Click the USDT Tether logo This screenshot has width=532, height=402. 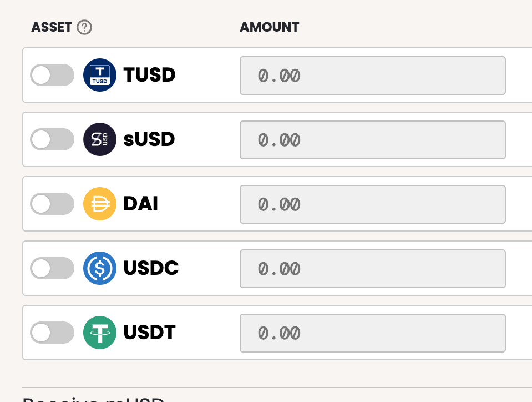(x=100, y=333)
